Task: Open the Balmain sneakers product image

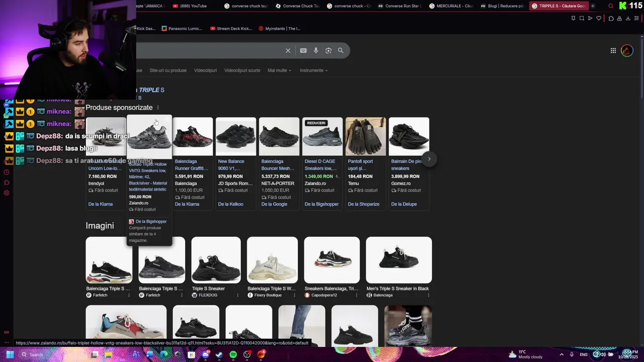Action: [409, 137]
